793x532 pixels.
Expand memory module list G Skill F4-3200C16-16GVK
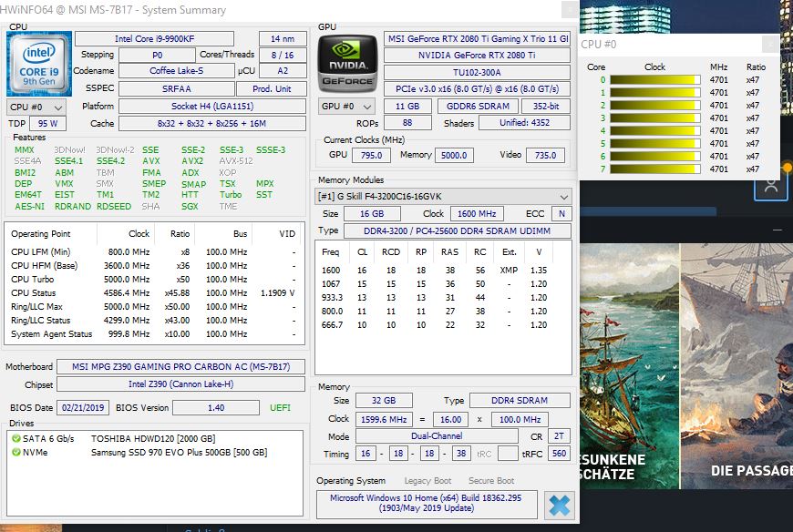[x=443, y=197]
